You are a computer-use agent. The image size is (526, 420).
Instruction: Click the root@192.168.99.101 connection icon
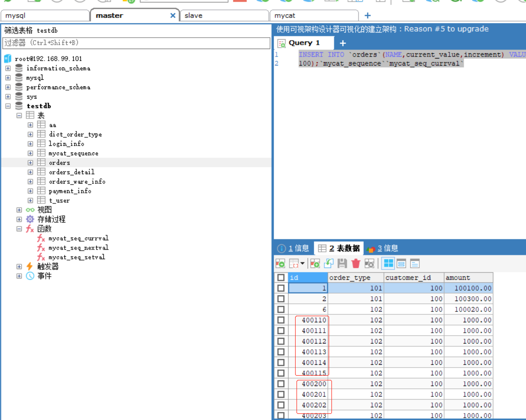point(8,59)
